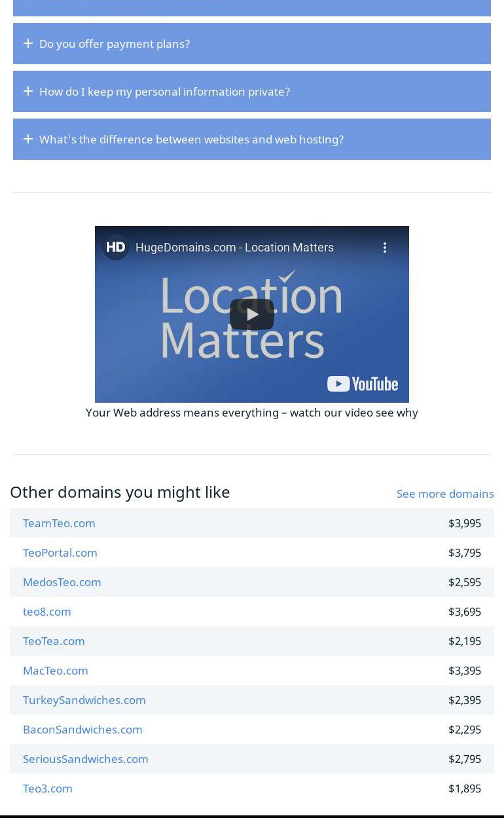Open the MacTeo.com listing
Viewport: 504px width, 818px height.
[56, 671]
